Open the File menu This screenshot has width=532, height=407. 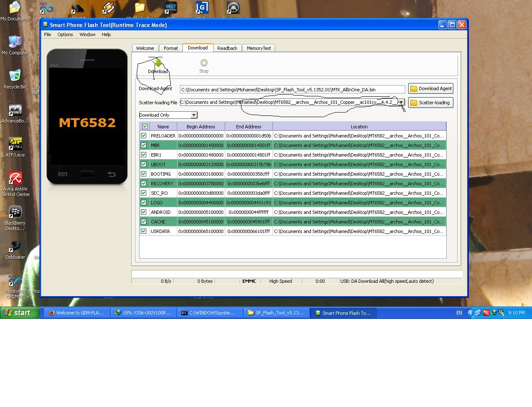[x=47, y=34]
